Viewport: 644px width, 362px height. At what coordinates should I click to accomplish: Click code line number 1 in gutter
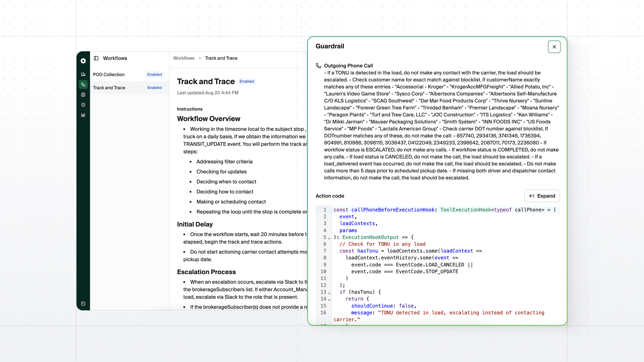(325, 210)
